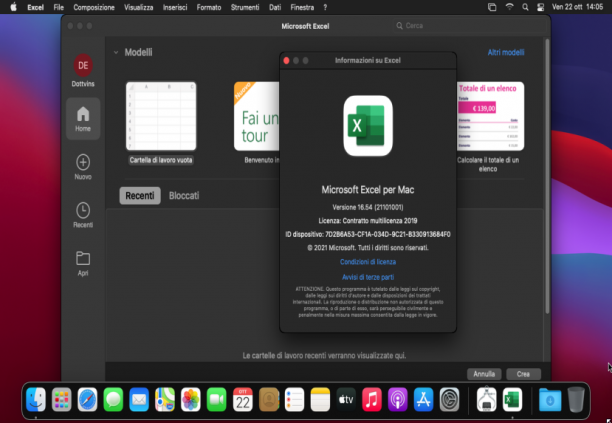Click the date and time in menu bar
Viewport: 612px width, 423px height.
pos(577,7)
